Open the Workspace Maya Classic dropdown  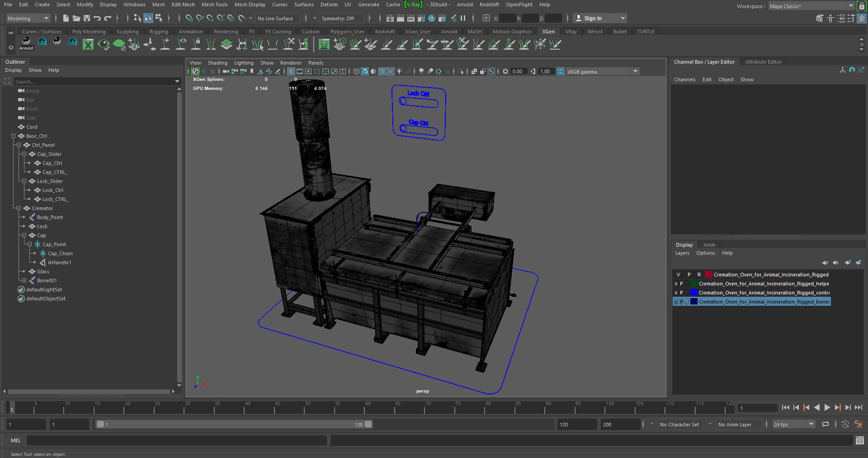pos(811,6)
